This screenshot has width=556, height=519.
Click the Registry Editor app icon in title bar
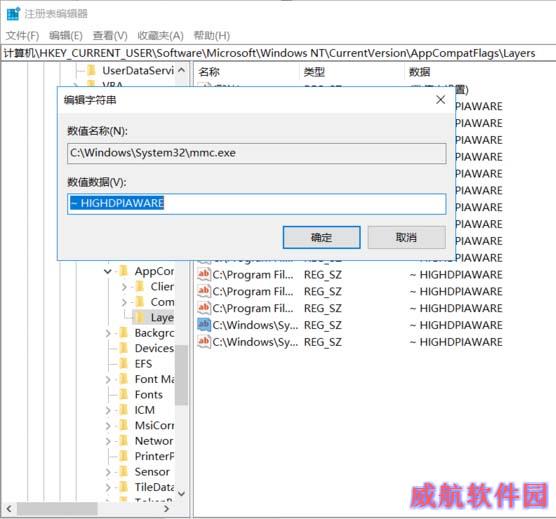tap(13, 14)
